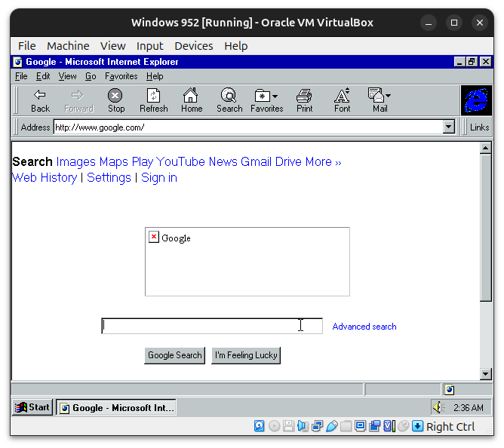Click the Back arrow toolbar button

40,100
